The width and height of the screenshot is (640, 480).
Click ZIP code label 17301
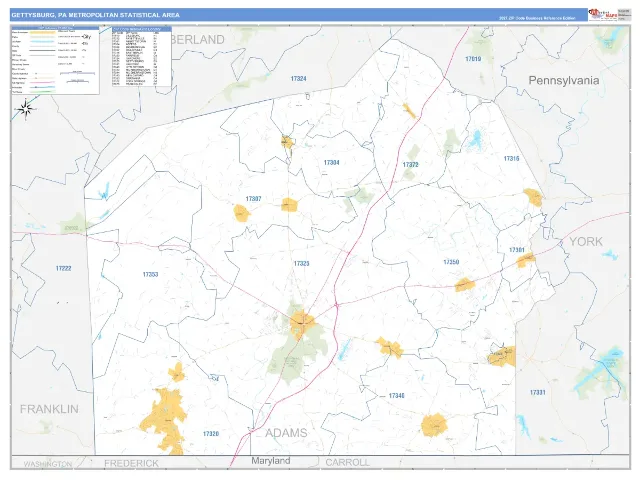coord(517,249)
